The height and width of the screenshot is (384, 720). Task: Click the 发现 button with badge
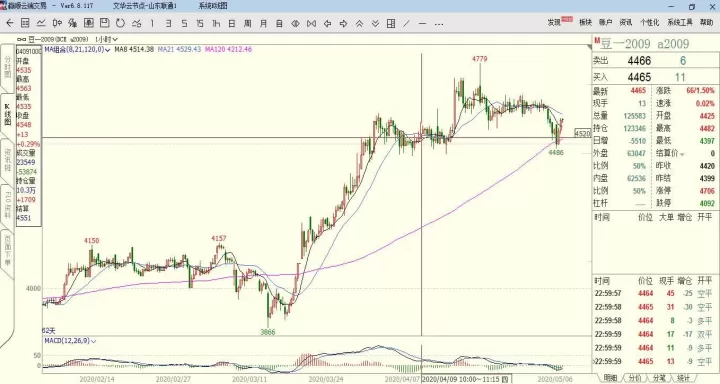tap(559, 22)
